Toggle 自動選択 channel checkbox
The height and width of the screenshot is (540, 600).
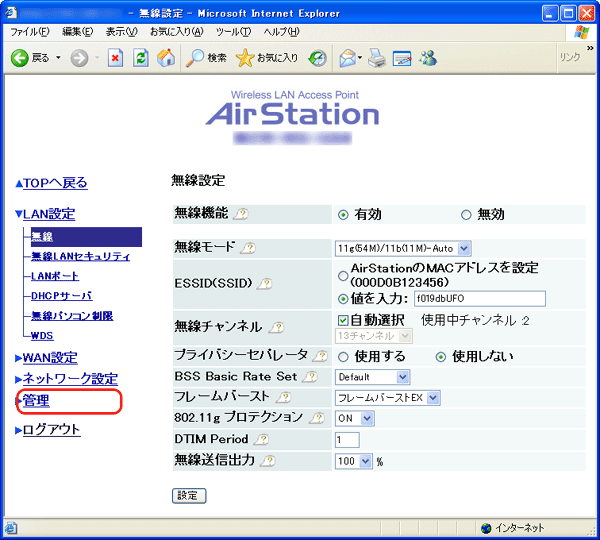click(343, 320)
